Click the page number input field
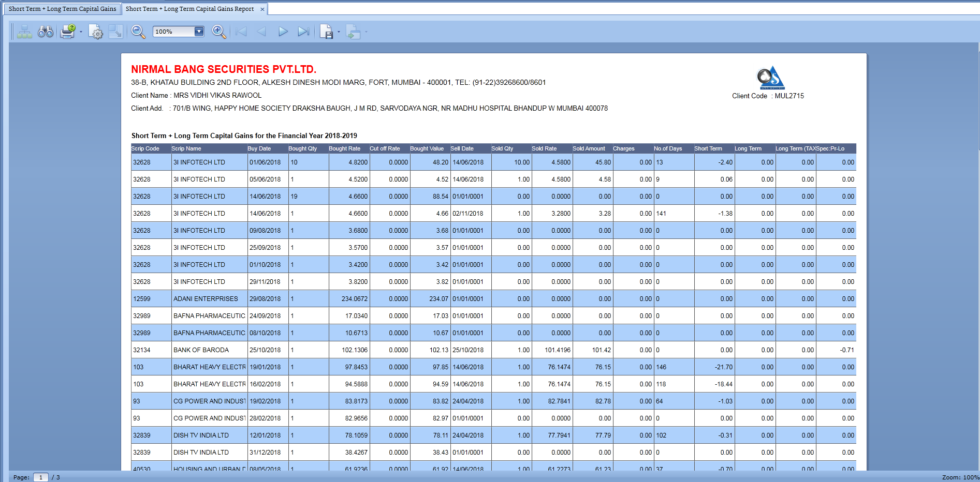Image resolution: width=980 pixels, height=482 pixels. point(41,477)
